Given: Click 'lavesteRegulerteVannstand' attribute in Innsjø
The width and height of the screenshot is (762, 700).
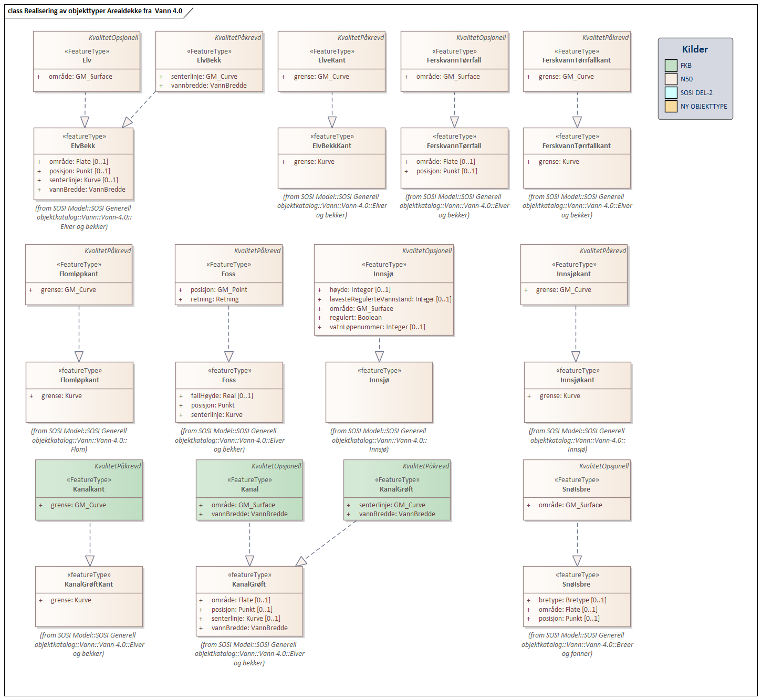Looking at the screenshot, I should (x=391, y=299).
